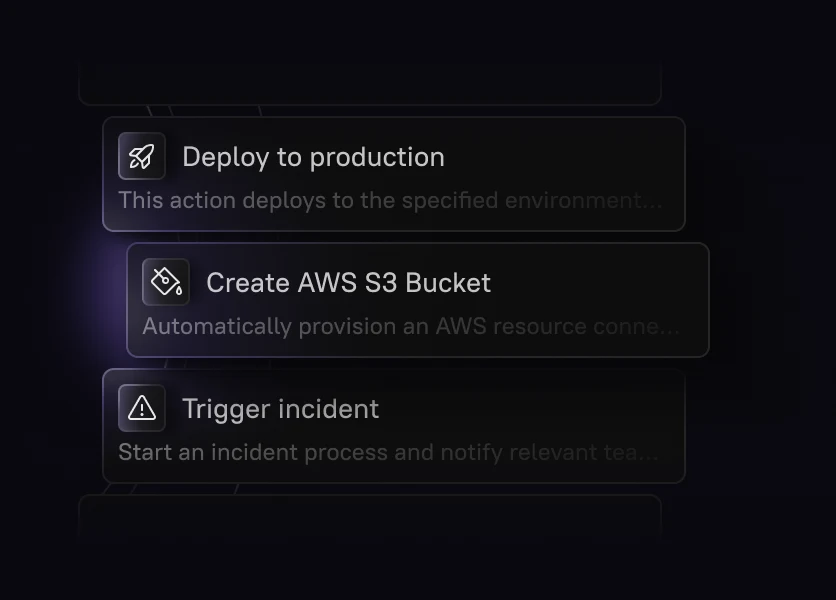Screen dimensions: 836x600
Task: Select the empty card partially visible at top
Action: tap(370, 85)
